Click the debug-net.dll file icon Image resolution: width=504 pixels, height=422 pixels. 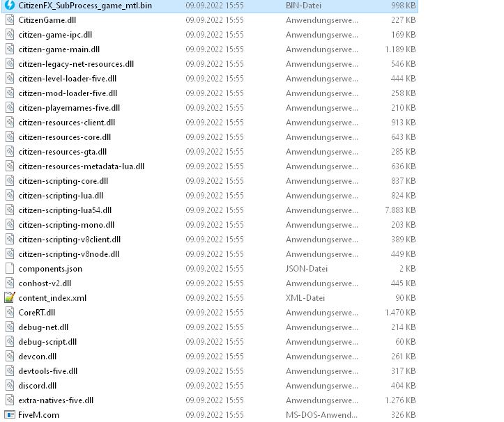10,327
